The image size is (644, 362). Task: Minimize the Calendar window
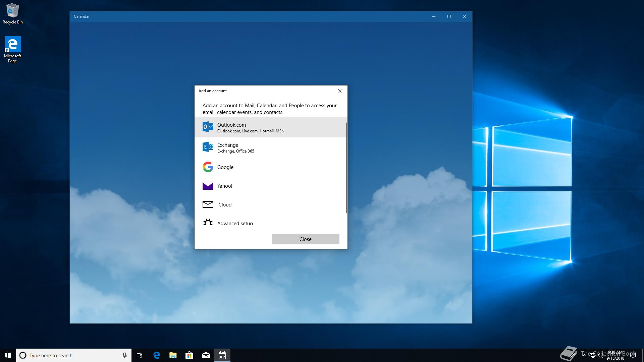click(x=434, y=16)
